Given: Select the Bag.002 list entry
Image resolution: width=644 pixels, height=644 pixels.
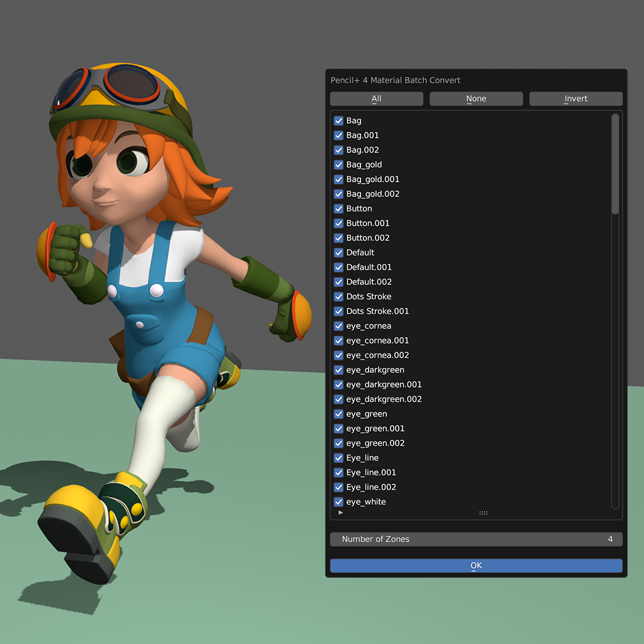Looking at the screenshot, I should (x=362, y=150).
